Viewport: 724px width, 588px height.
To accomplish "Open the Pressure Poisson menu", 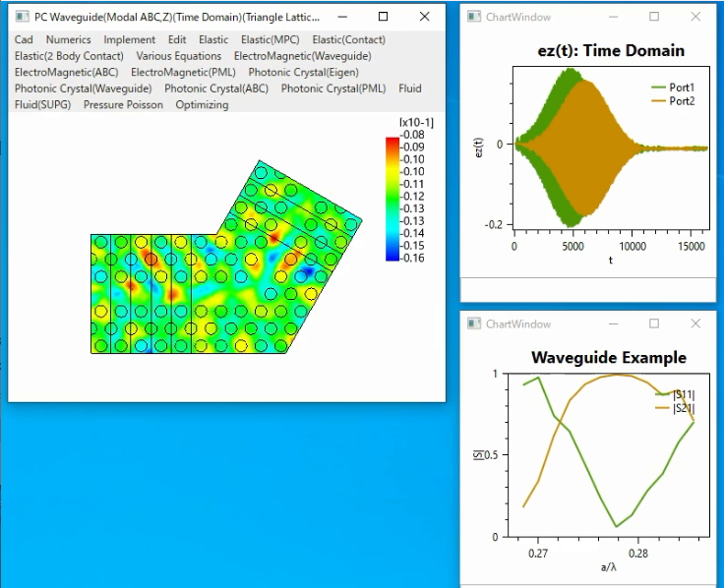I will tap(123, 105).
